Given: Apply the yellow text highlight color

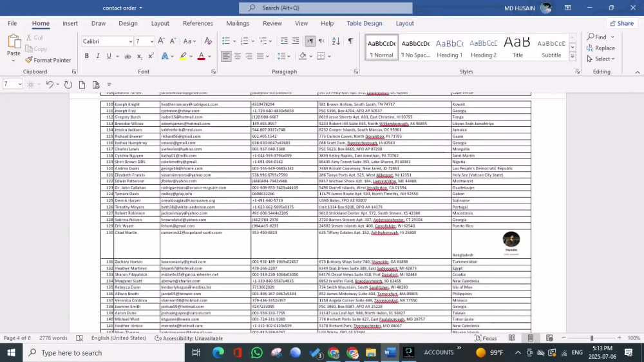Looking at the screenshot, I should [x=183, y=56].
